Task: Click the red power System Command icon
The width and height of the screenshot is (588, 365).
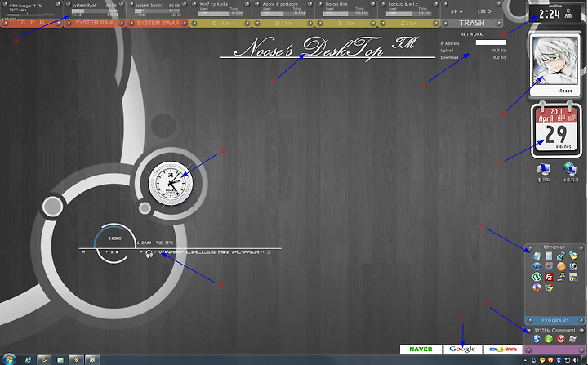Action: pos(560,338)
